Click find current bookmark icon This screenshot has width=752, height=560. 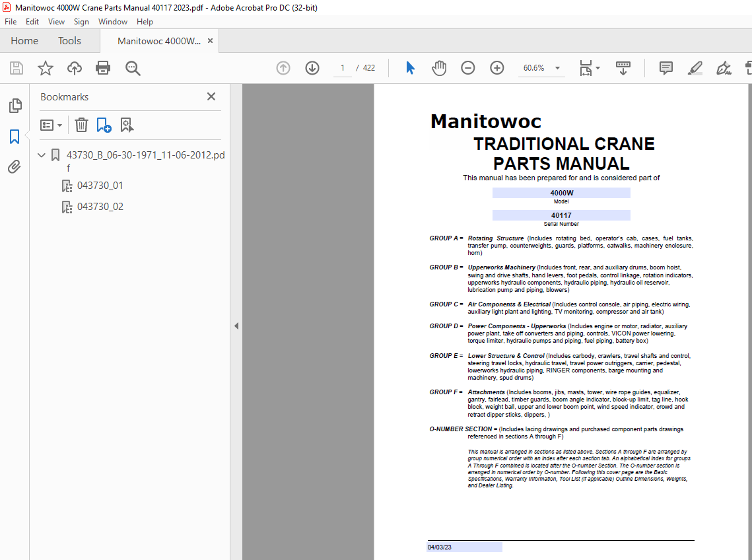[x=127, y=125]
